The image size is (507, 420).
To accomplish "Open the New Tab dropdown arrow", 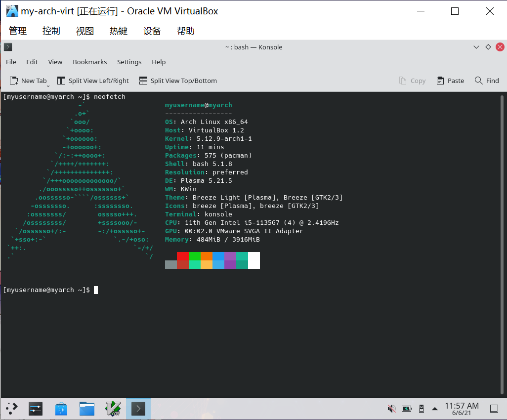I will point(48,85).
